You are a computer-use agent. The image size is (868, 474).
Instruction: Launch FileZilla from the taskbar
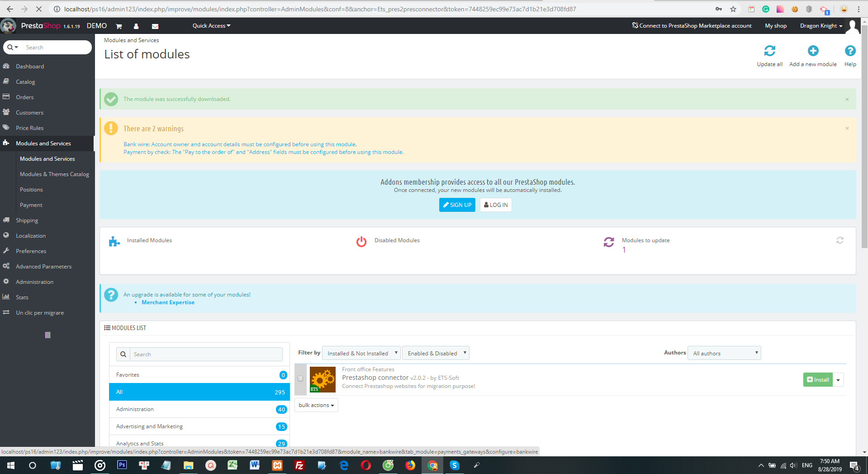pyautogui.click(x=299, y=465)
